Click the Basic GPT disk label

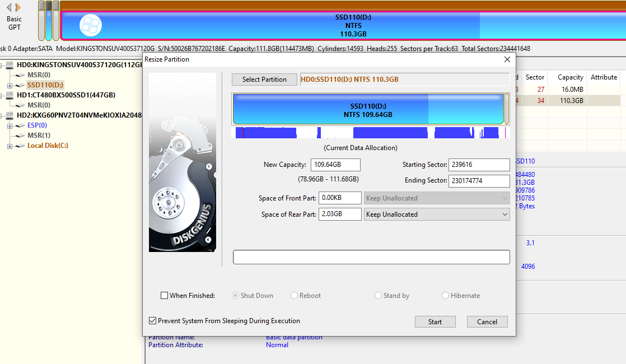coord(15,23)
